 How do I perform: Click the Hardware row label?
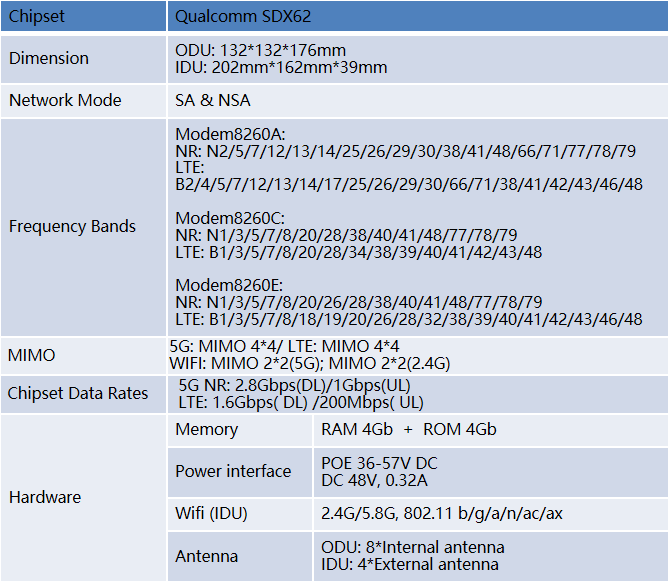click(x=45, y=497)
